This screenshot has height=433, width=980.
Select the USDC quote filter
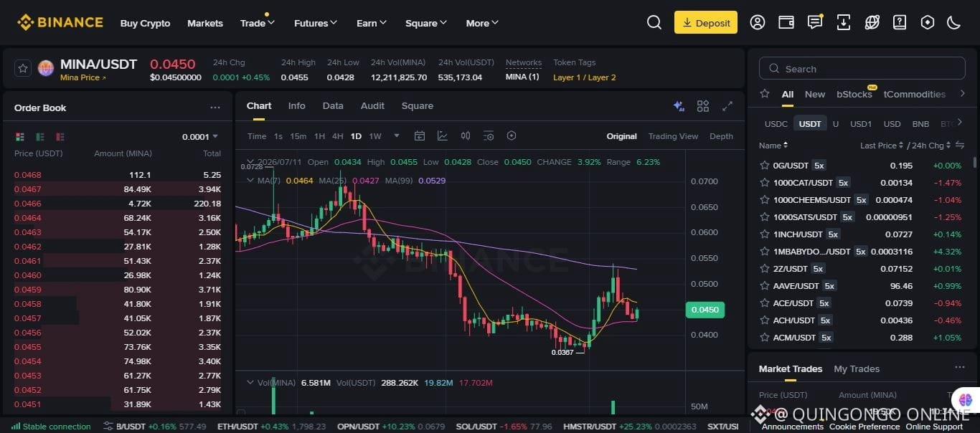(776, 123)
